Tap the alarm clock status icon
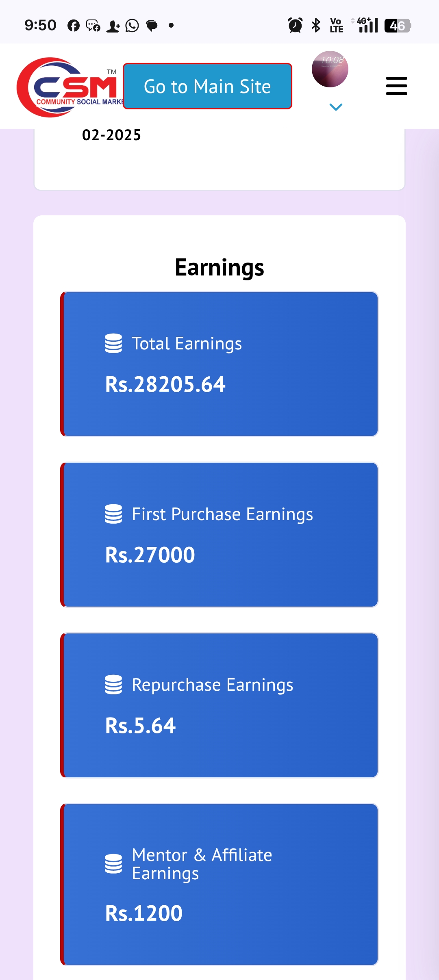439x980 pixels. (295, 25)
